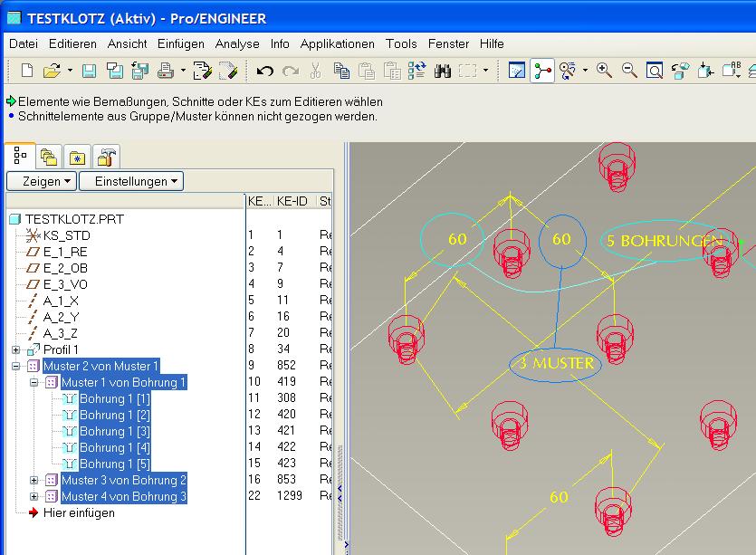Open the dropdown arrow beside selection box icon

(485, 71)
